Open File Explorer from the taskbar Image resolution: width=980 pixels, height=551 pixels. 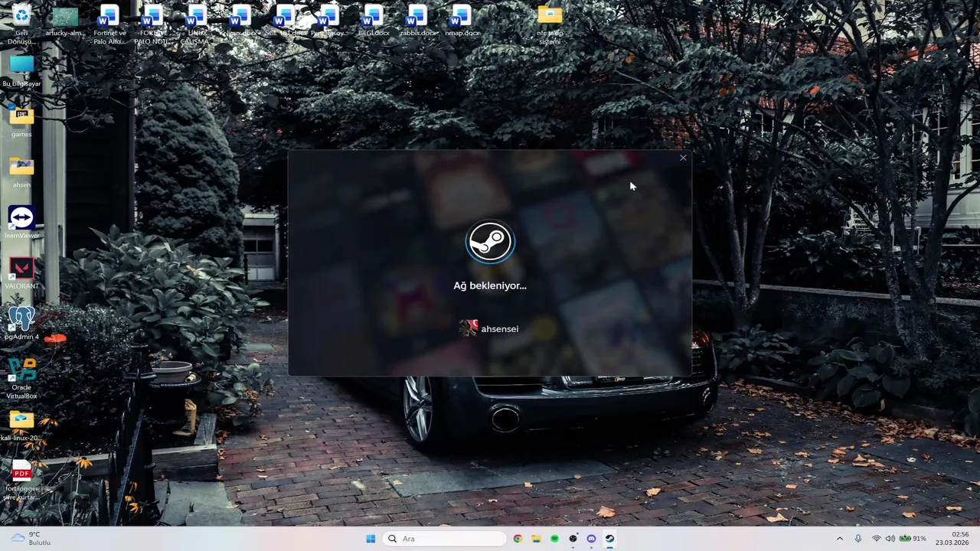click(536, 539)
